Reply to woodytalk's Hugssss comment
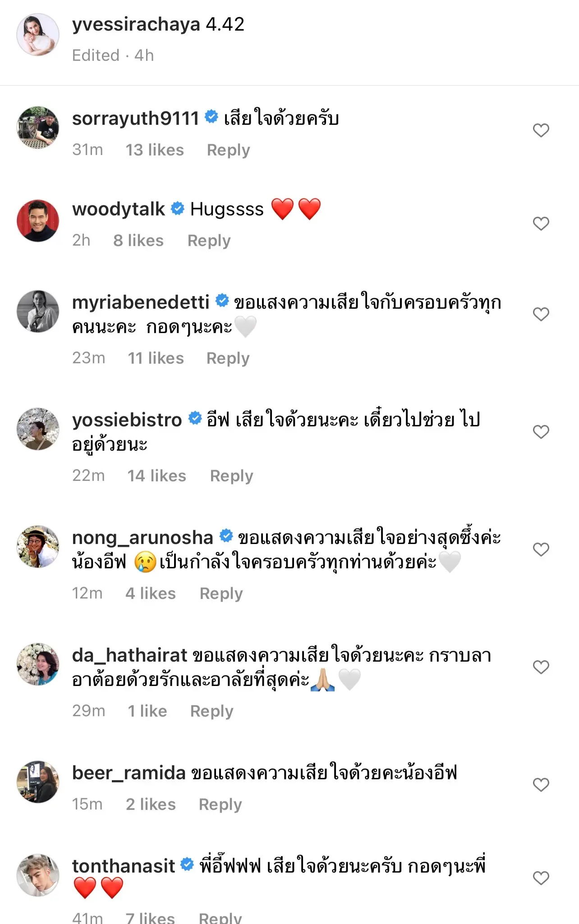Image resolution: width=579 pixels, height=924 pixels. coord(209,241)
